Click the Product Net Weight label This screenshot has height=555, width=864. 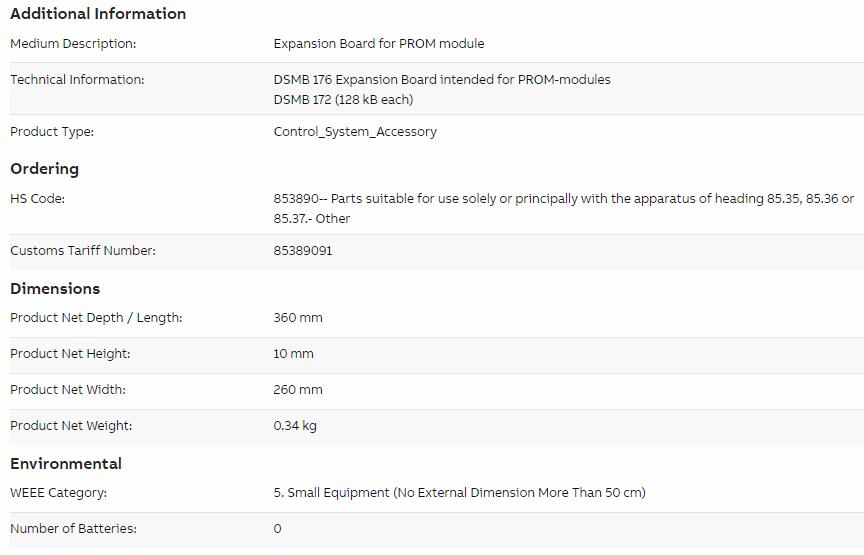tap(71, 426)
